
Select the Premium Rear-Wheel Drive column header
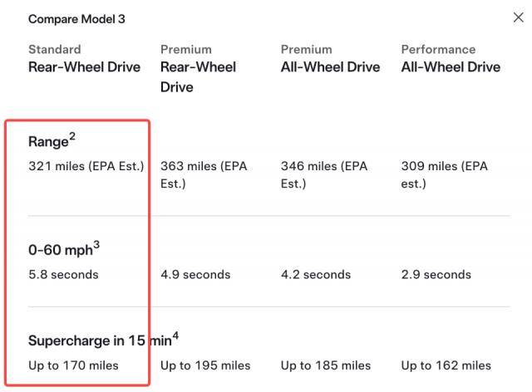coord(198,68)
